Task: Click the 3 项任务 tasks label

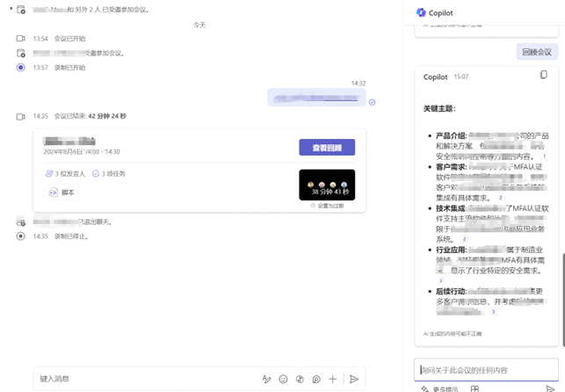Action: coord(108,174)
